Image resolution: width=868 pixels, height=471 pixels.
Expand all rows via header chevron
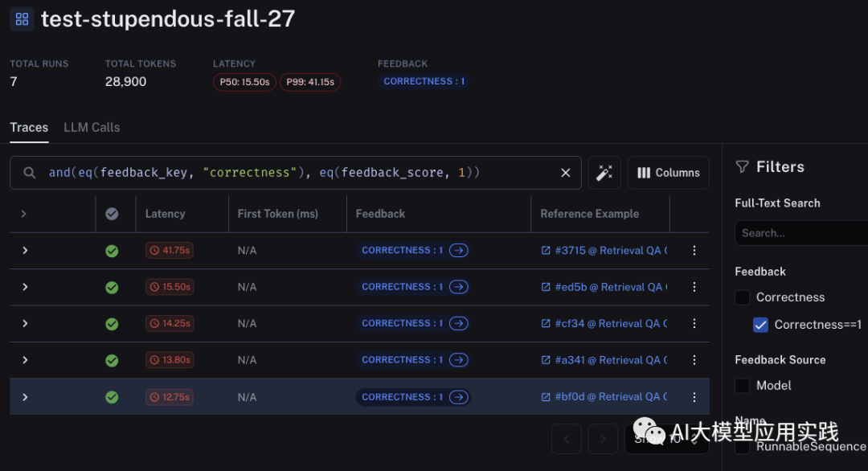(24, 214)
